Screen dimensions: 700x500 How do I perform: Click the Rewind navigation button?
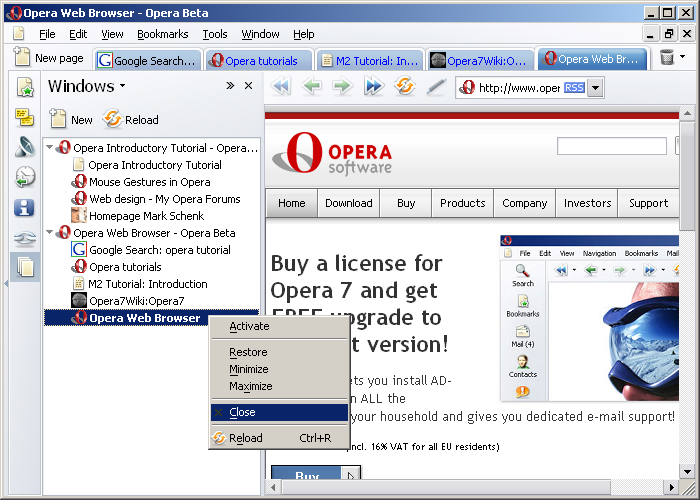tap(281, 87)
